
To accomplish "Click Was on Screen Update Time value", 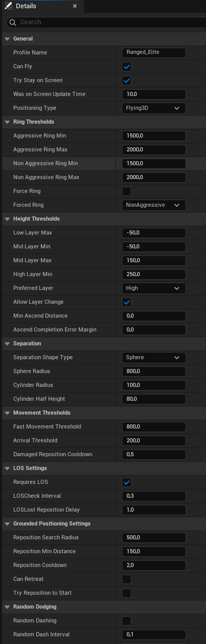I will [x=154, y=94].
